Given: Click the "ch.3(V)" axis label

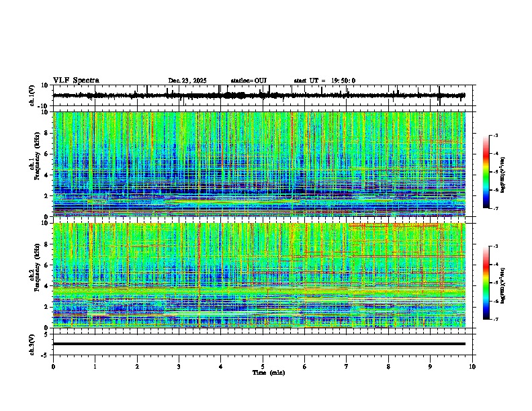Looking at the screenshot, I should point(32,345).
